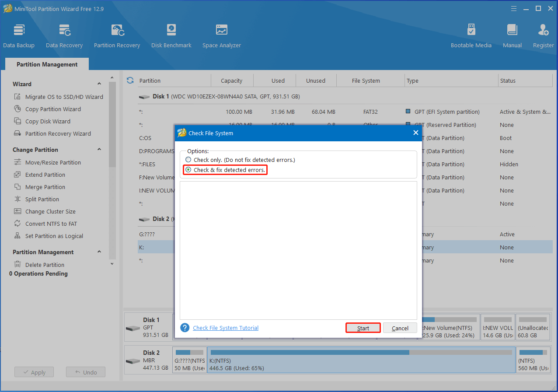Click Start button in dialog

(x=363, y=328)
